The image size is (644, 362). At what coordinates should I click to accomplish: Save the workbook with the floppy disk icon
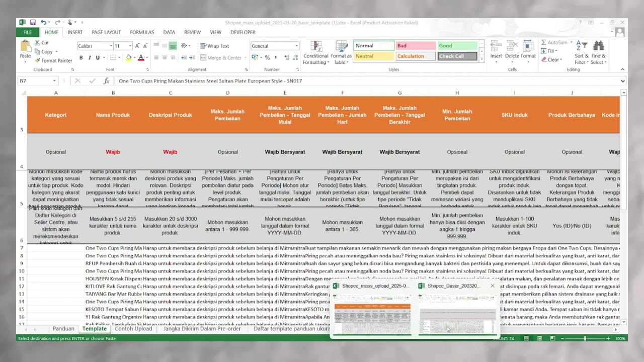click(33, 23)
